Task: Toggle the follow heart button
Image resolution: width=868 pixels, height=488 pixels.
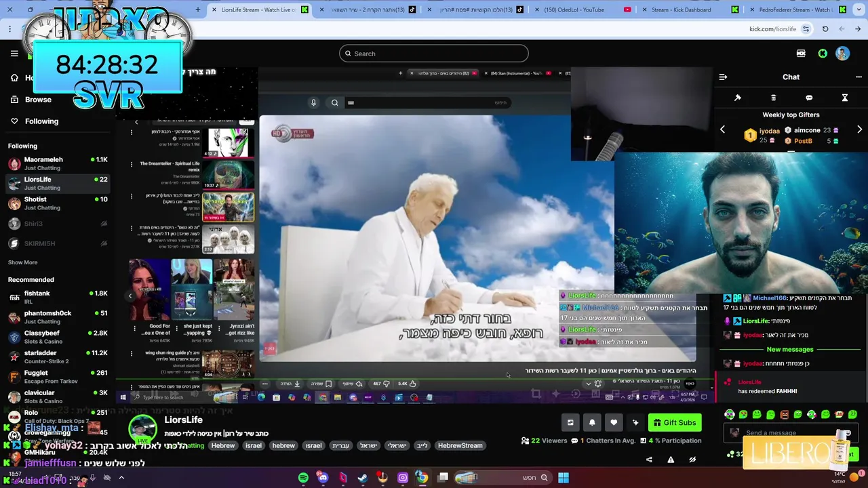Action: point(614,422)
